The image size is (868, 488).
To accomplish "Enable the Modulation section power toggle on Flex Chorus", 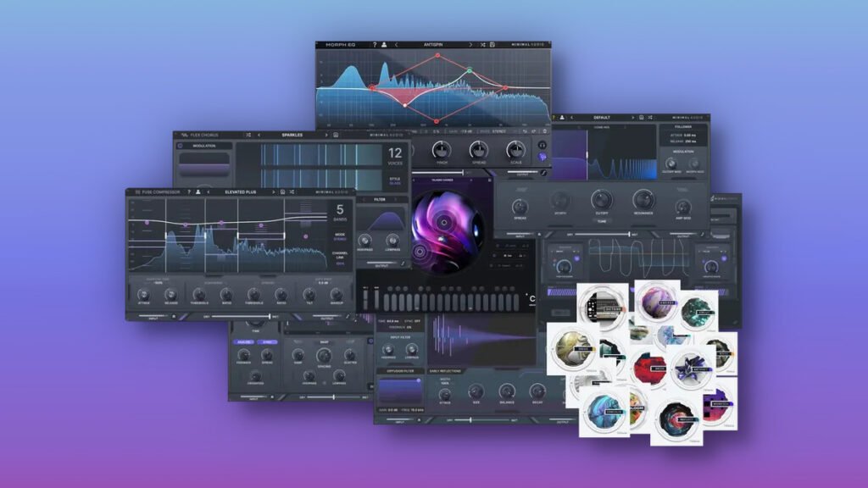I will [x=181, y=145].
